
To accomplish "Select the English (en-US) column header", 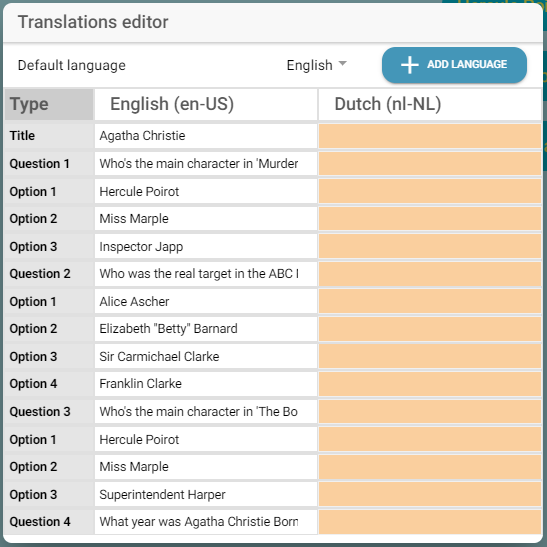I will click(x=206, y=104).
